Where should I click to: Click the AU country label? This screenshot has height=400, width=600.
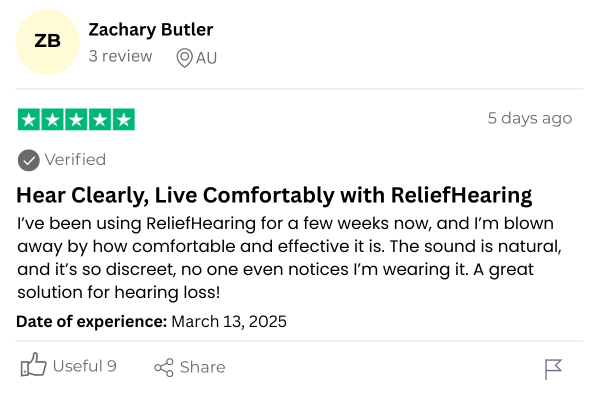point(206,57)
